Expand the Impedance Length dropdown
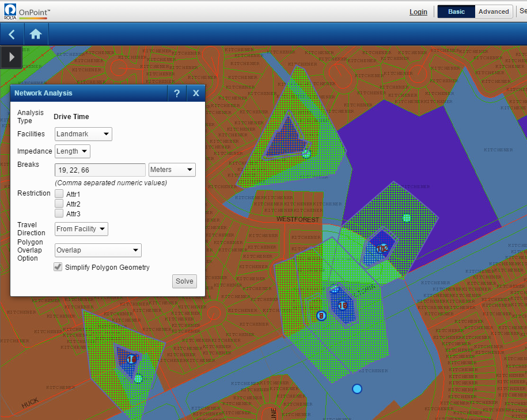The image size is (527, 420). pyautogui.click(x=73, y=151)
